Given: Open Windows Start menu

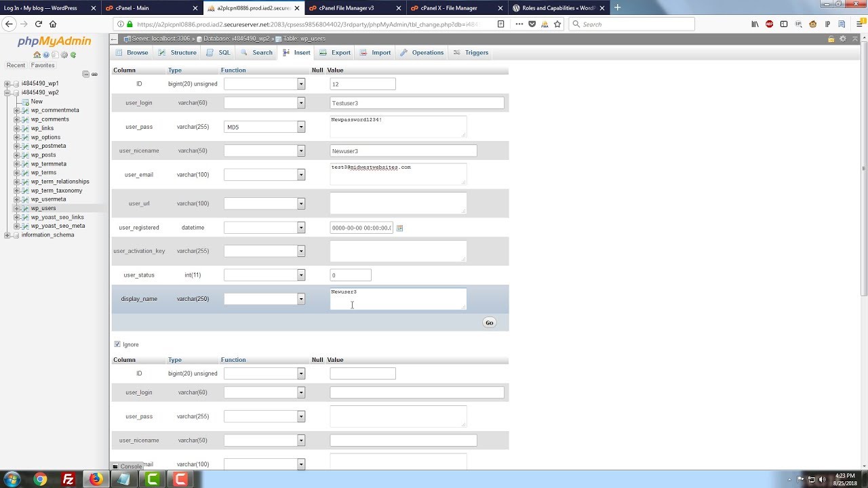Looking at the screenshot, I should (x=12, y=479).
